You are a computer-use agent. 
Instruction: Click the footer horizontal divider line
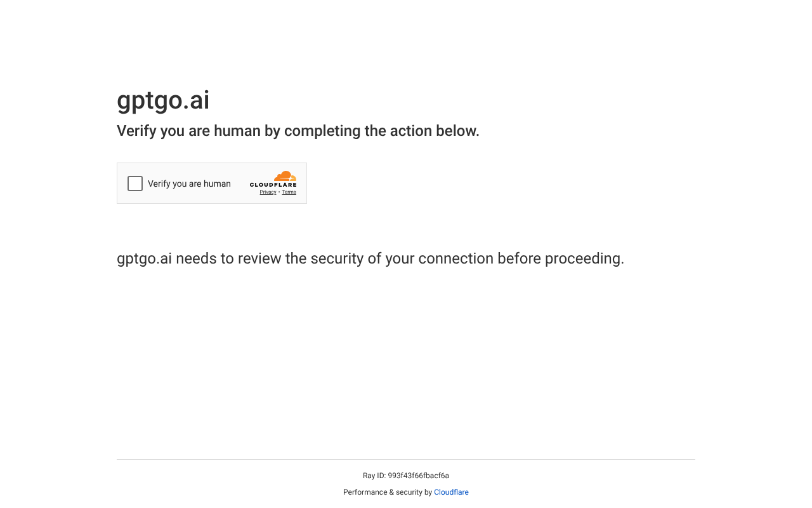tap(406, 459)
